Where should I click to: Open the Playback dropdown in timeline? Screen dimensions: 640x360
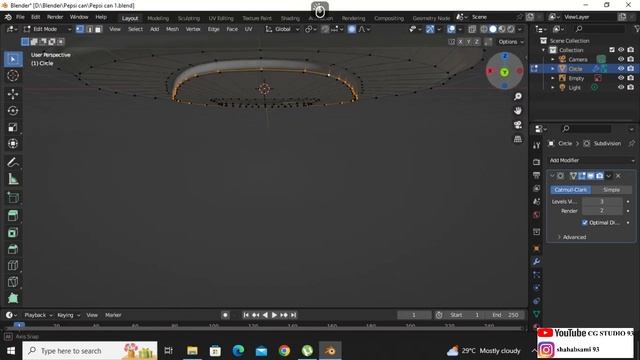click(38, 315)
